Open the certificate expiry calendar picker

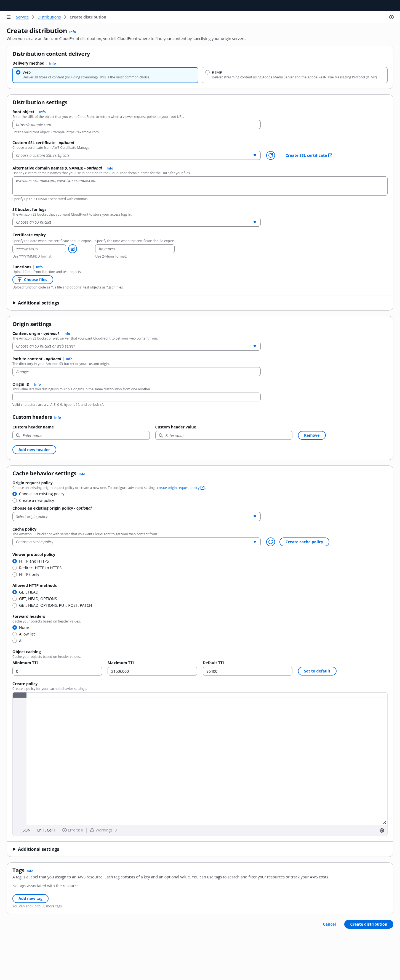pos(72,249)
